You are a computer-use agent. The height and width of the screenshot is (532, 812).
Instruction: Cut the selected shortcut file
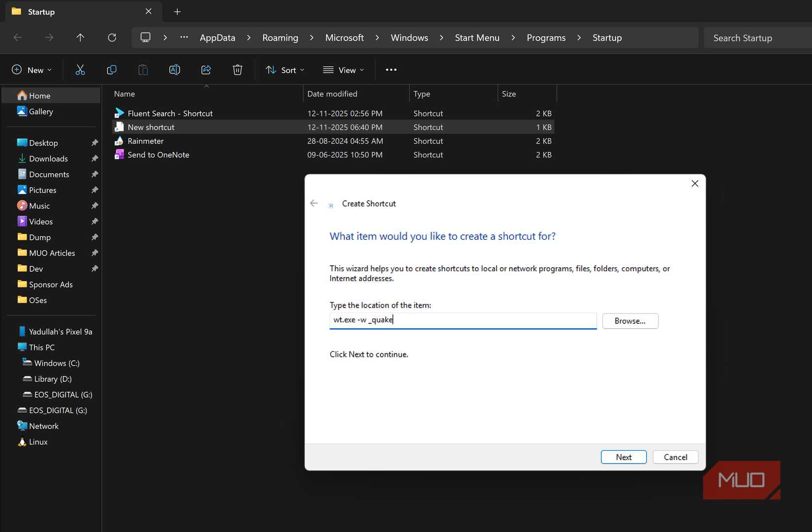[x=80, y=69]
